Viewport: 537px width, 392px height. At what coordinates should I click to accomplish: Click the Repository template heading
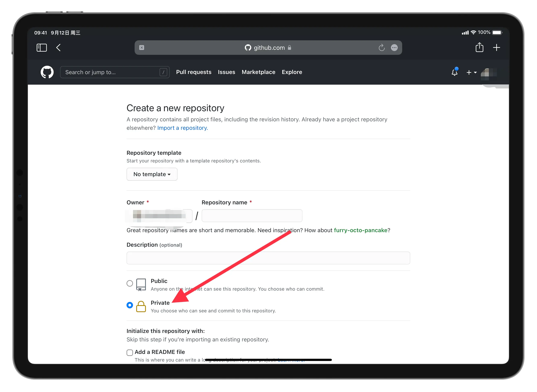pyautogui.click(x=154, y=153)
